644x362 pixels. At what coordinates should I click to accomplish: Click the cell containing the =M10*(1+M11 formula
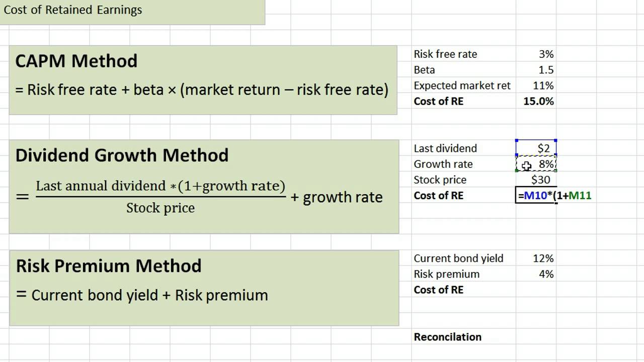[x=536, y=196]
